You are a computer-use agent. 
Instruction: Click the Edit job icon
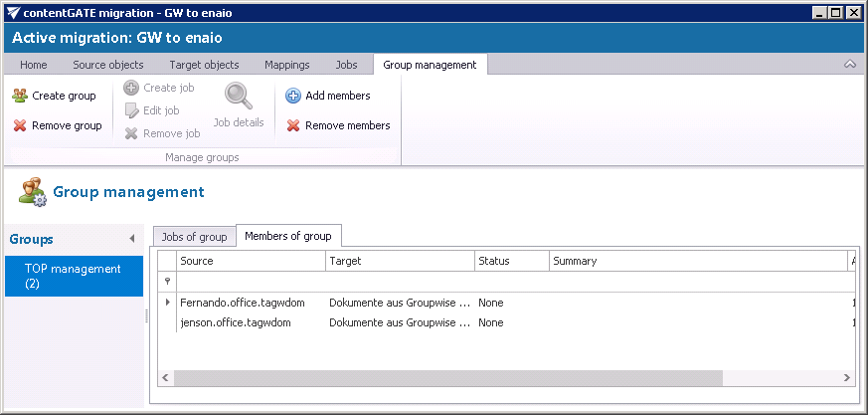(x=131, y=110)
